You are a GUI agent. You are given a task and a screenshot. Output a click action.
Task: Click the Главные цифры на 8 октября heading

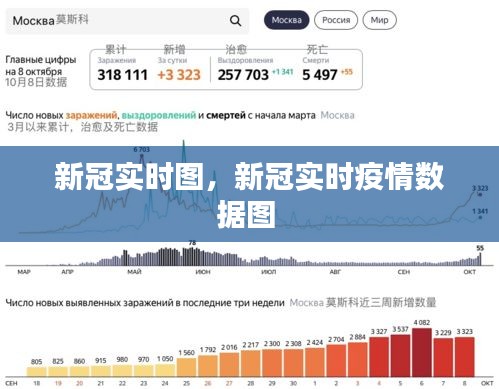[x=41, y=66]
